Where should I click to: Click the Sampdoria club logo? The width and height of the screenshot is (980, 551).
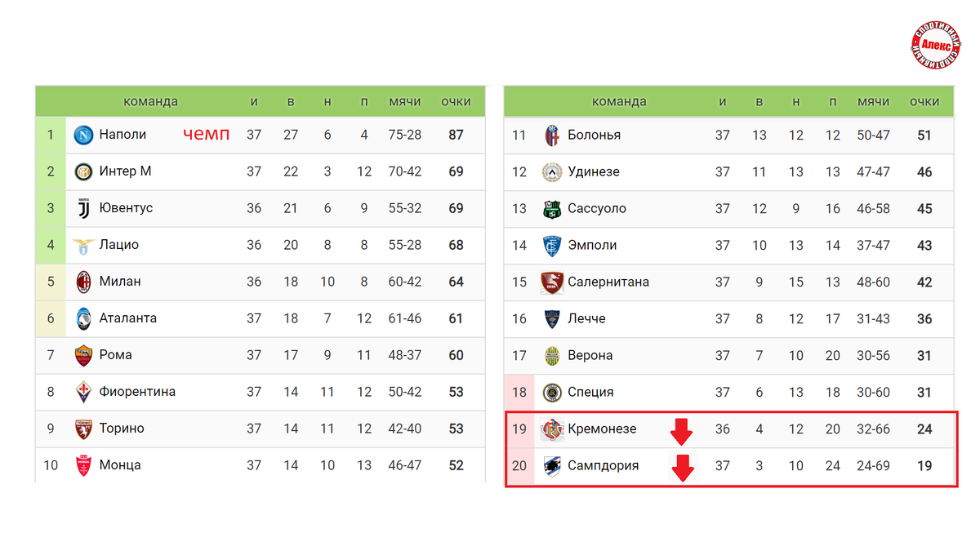tap(552, 466)
